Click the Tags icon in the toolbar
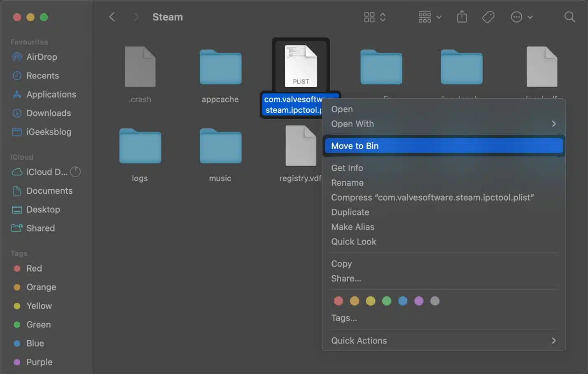Viewport: 588px width, 374px height. tap(488, 17)
